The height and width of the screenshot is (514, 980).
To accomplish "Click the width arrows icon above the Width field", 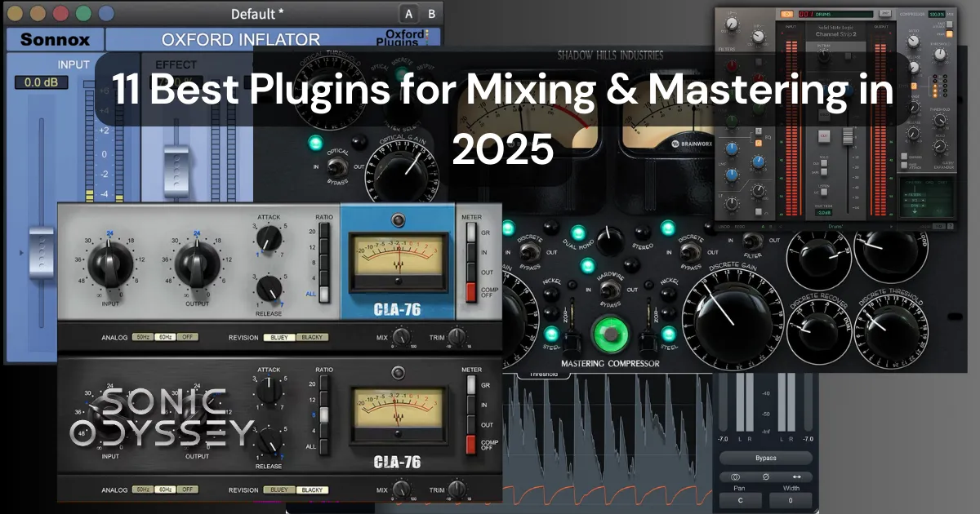I will tap(797, 476).
